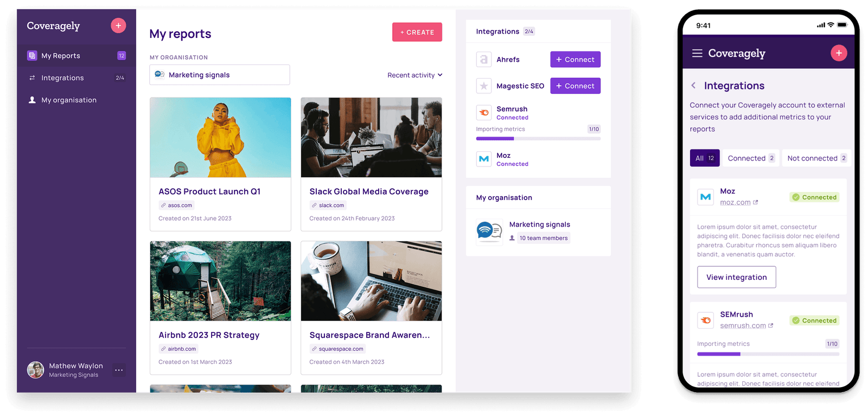Open My Reports in the sidebar

coord(76,55)
